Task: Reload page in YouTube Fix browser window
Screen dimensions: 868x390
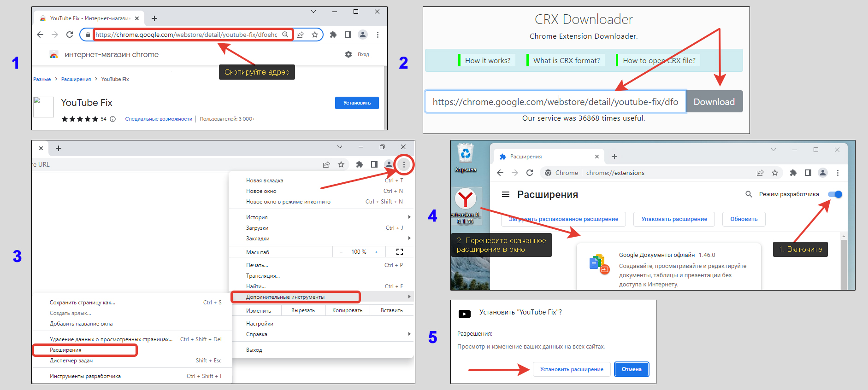Action: (70, 35)
